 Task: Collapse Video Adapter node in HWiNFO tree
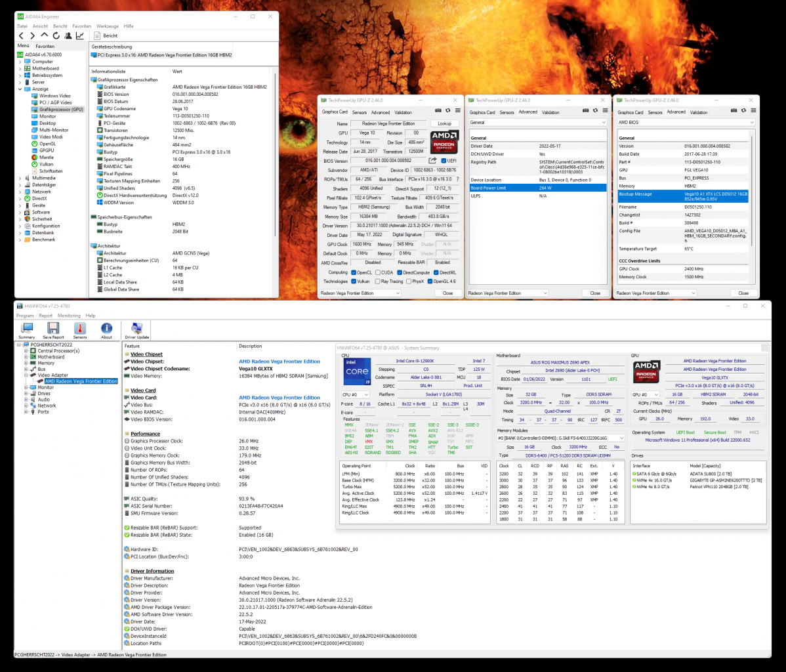(x=26, y=375)
